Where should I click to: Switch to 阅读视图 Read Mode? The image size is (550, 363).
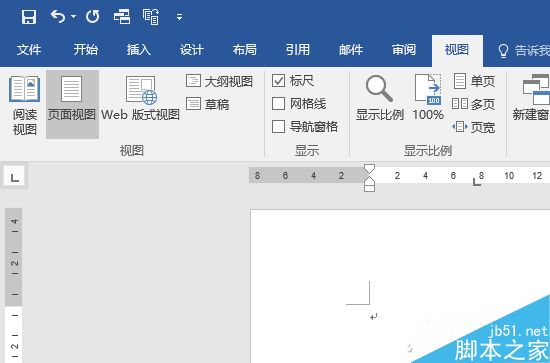(24, 105)
